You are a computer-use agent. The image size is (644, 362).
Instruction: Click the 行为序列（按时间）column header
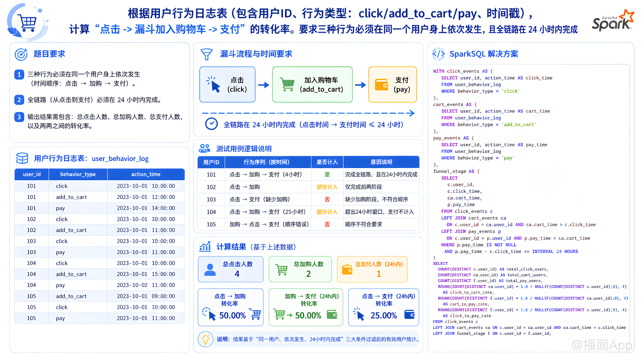click(268, 162)
